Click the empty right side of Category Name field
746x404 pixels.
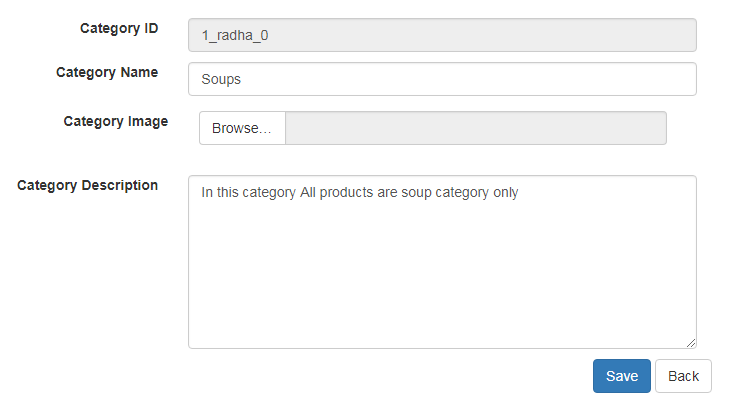[600, 79]
